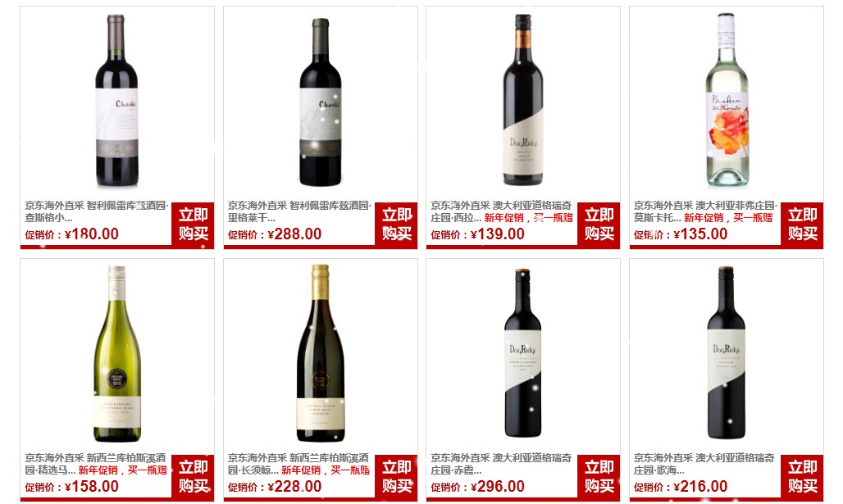Viewport: 843px width, 504px height.
Task: Open the 澳大利亚道格瑞奇庄园·歌海 title link
Action: pyautogui.click(x=704, y=464)
